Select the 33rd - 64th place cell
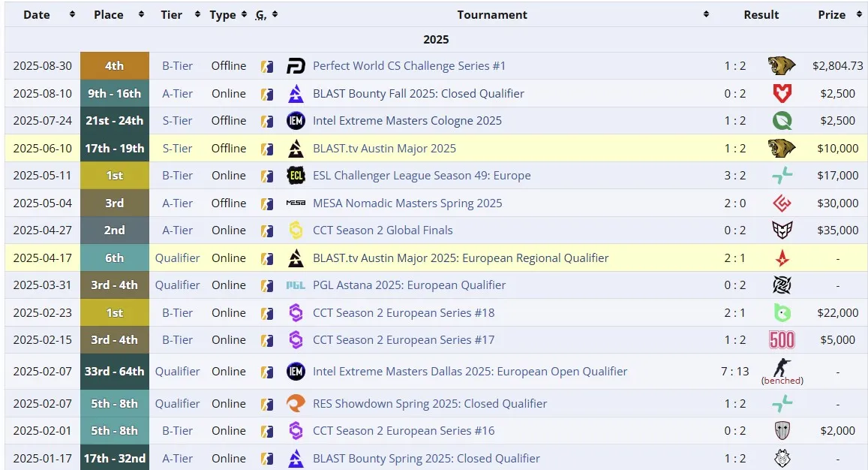Image resolution: width=868 pixels, height=470 pixels. (115, 372)
